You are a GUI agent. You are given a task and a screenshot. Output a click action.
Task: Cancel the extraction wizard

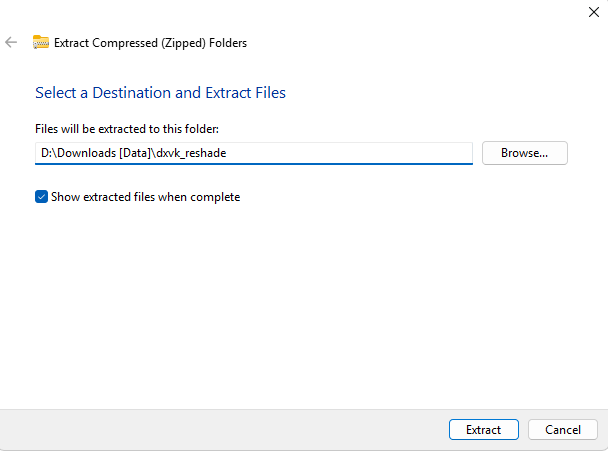coord(563,429)
